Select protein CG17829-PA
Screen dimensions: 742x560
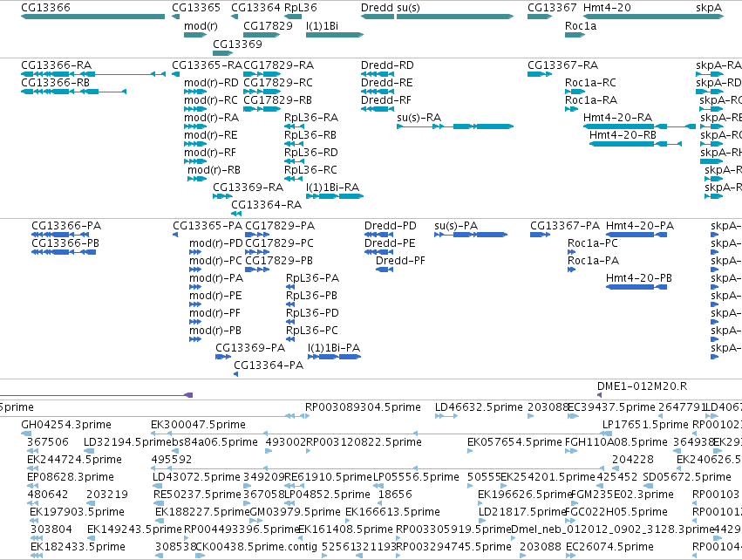(x=257, y=235)
